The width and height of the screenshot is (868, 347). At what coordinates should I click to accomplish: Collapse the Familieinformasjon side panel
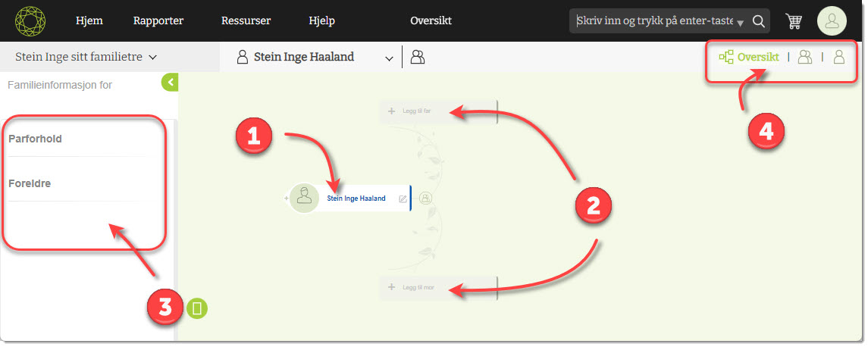[x=171, y=82]
